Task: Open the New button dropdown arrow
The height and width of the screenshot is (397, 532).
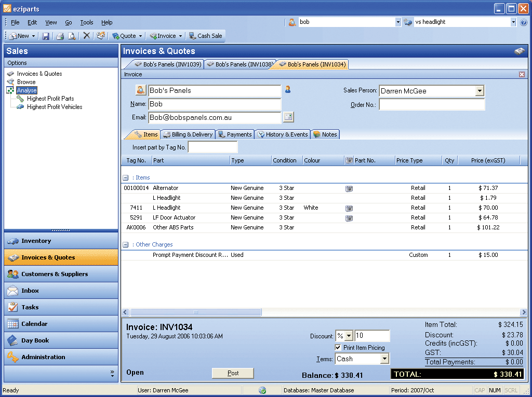Action: 33,36
